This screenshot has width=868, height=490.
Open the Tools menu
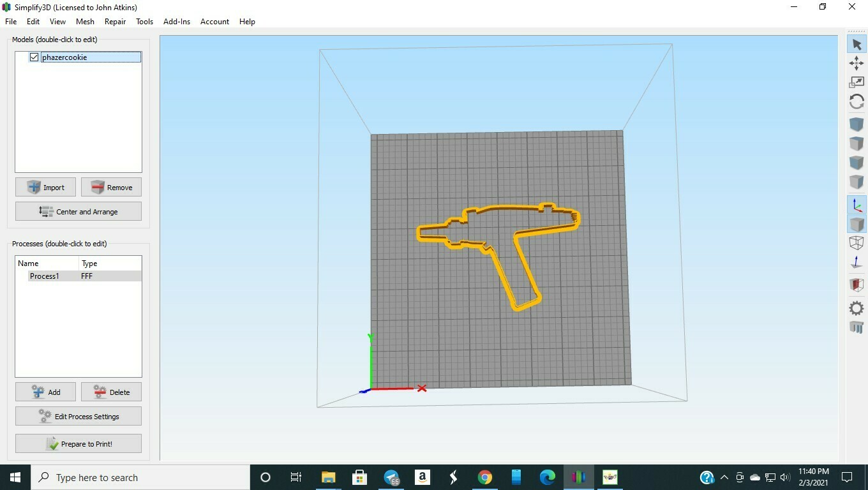coord(144,21)
